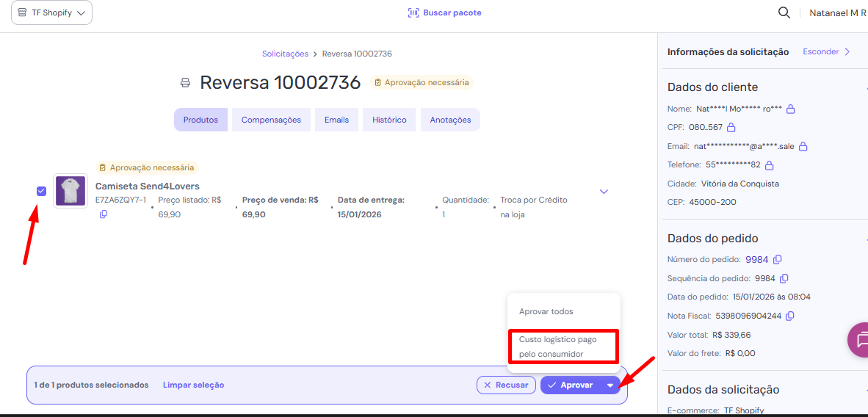This screenshot has height=417, width=868.
Task: Switch to the Compensações tab
Action: point(271,120)
